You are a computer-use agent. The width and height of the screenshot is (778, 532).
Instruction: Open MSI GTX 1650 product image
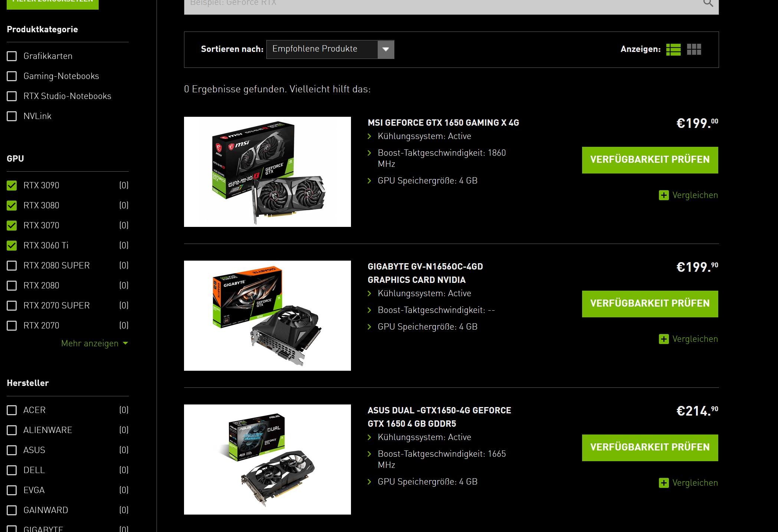(x=267, y=172)
